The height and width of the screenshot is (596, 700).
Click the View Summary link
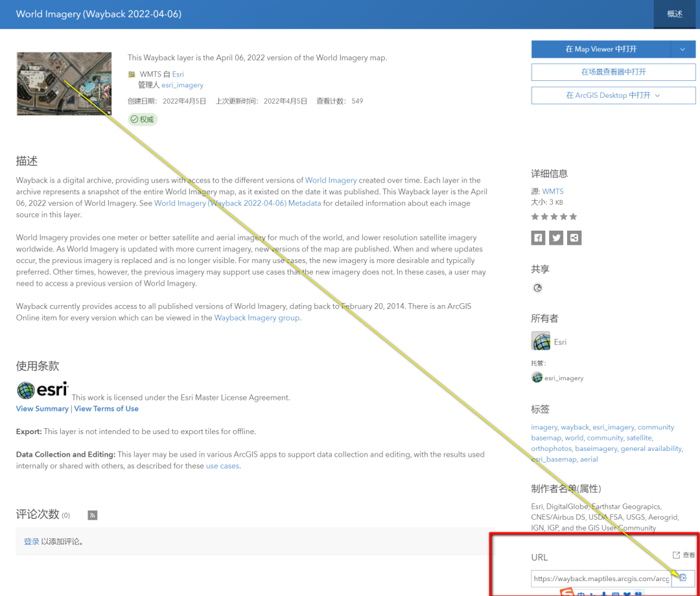coord(42,409)
